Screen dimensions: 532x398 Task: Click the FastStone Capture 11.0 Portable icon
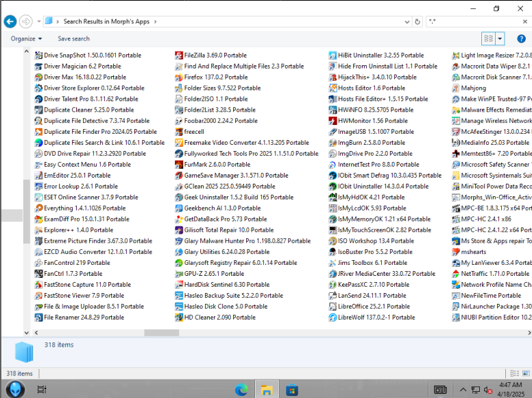38,285
